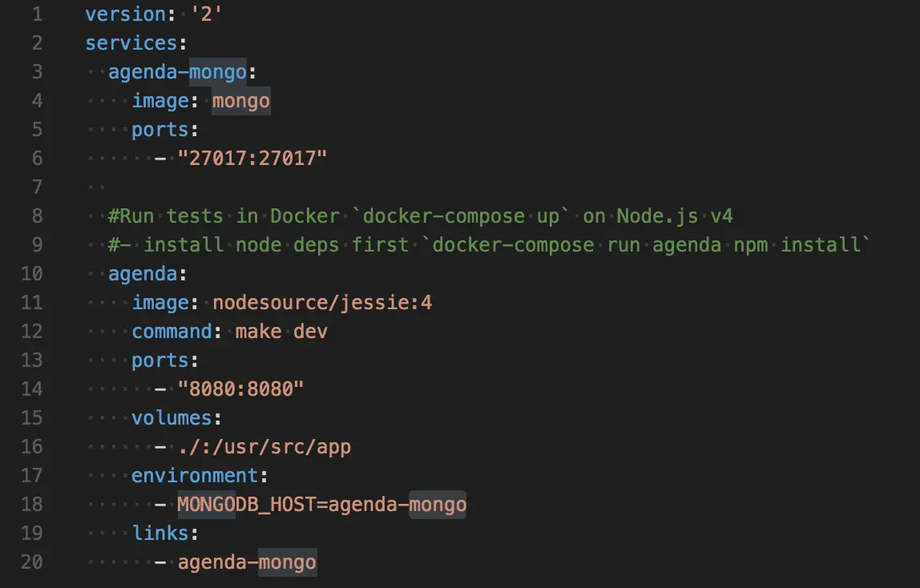The height and width of the screenshot is (588, 920).
Task: Click the './:/usr/src/app' volume path
Action: click(x=264, y=446)
